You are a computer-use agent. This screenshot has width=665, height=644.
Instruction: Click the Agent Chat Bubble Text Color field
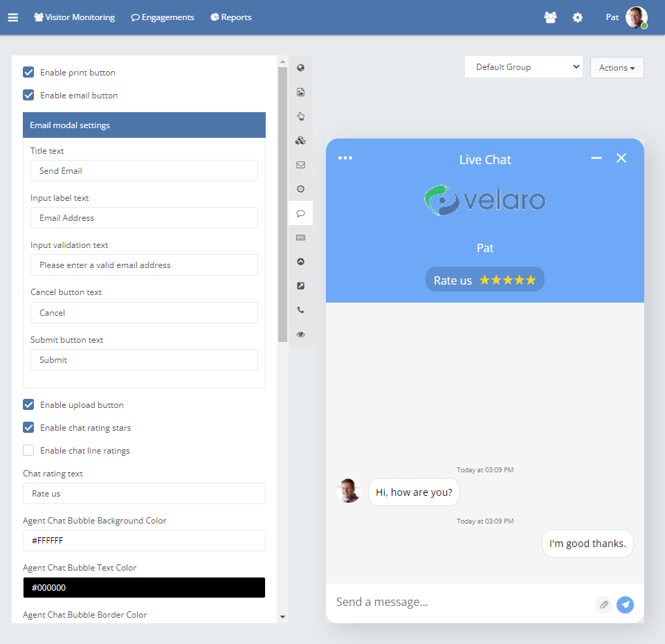point(144,587)
